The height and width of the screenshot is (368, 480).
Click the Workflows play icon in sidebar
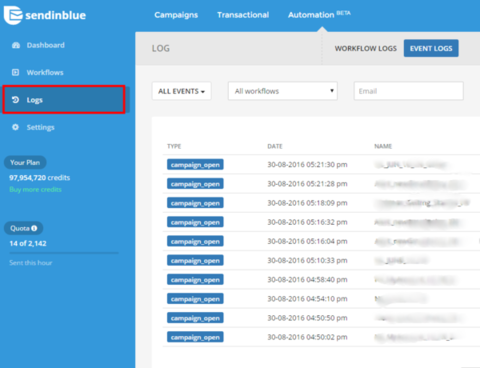pyautogui.click(x=15, y=72)
